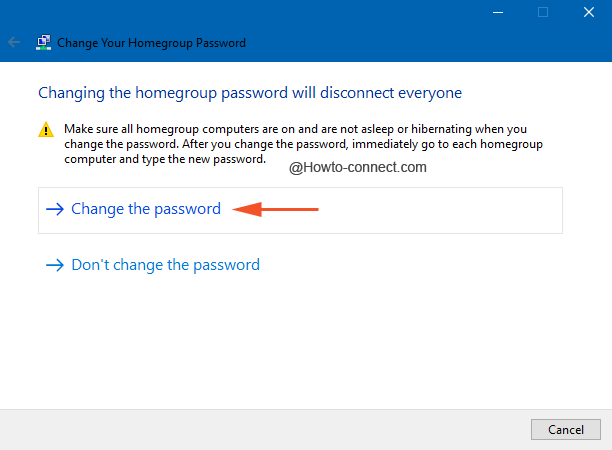Click the arrow beside Don't change the password
This screenshot has height=450, width=612.
pos(55,265)
